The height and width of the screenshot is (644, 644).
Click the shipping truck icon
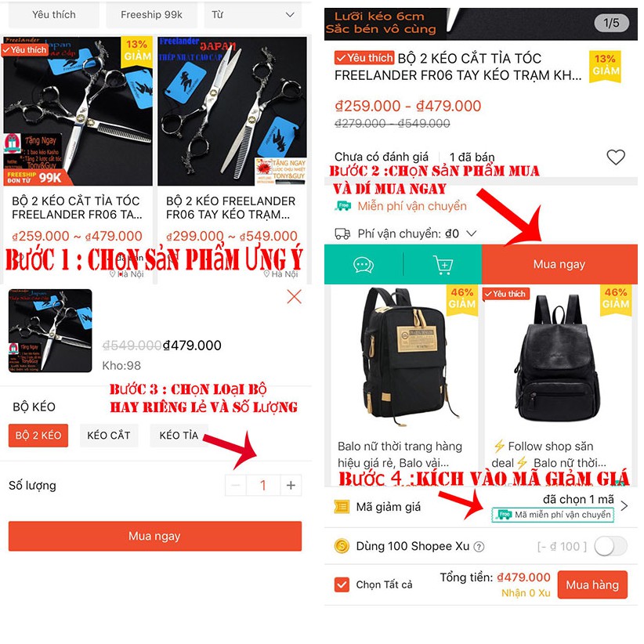[x=342, y=233]
